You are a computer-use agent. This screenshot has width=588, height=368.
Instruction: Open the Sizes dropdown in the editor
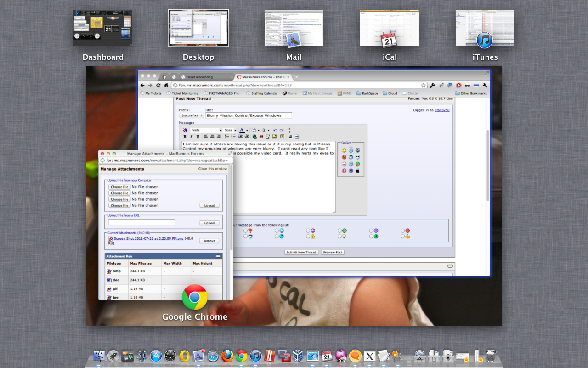click(x=229, y=130)
